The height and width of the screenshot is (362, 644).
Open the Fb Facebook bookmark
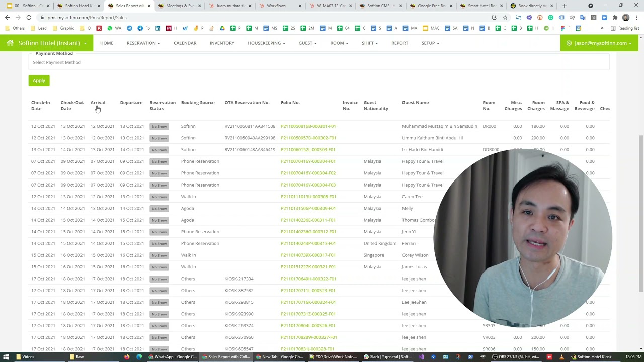click(x=143, y=28)
